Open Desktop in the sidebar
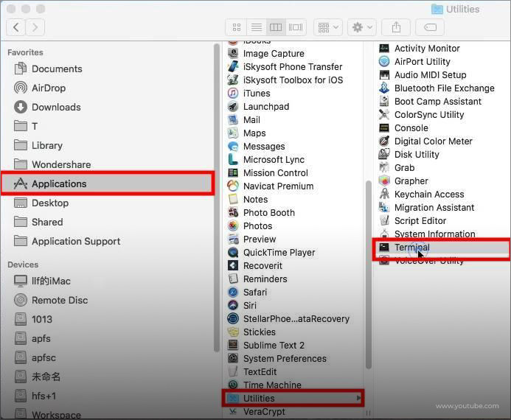 click(x=41, y=203)
